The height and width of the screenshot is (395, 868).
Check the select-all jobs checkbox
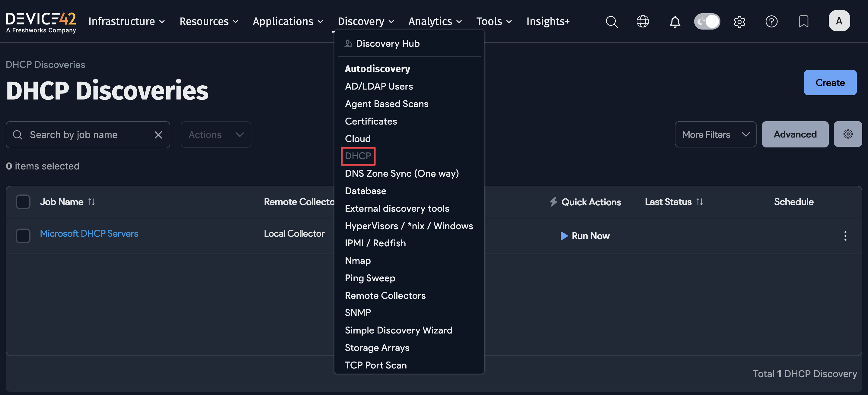pyautogui.click(x=23, y=202)
